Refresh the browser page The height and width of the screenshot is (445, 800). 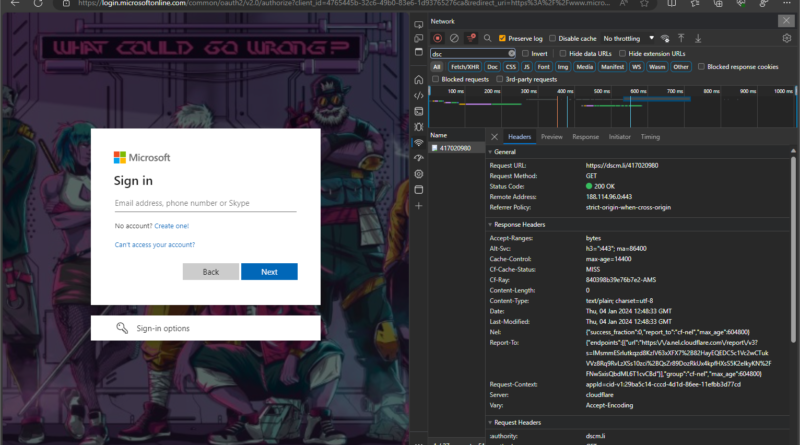[38, 3]
